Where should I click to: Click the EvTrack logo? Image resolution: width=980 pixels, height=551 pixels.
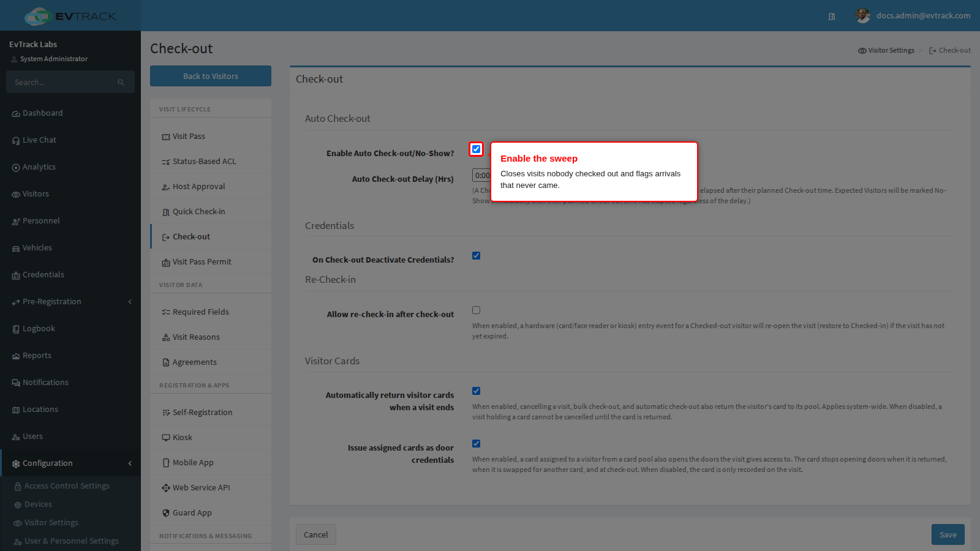[70, 16]
